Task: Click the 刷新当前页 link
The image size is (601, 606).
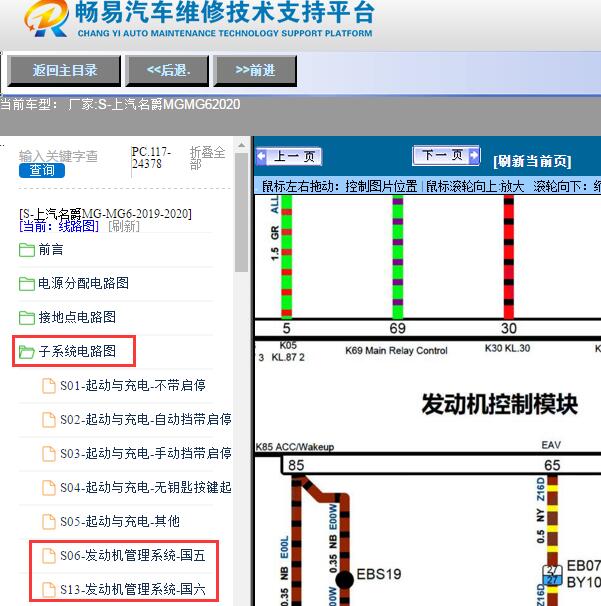Action: coord(532,161)
